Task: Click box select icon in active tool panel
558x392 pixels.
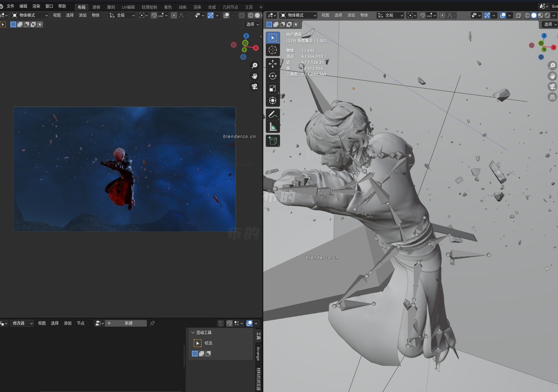Action: click(198, 343)
